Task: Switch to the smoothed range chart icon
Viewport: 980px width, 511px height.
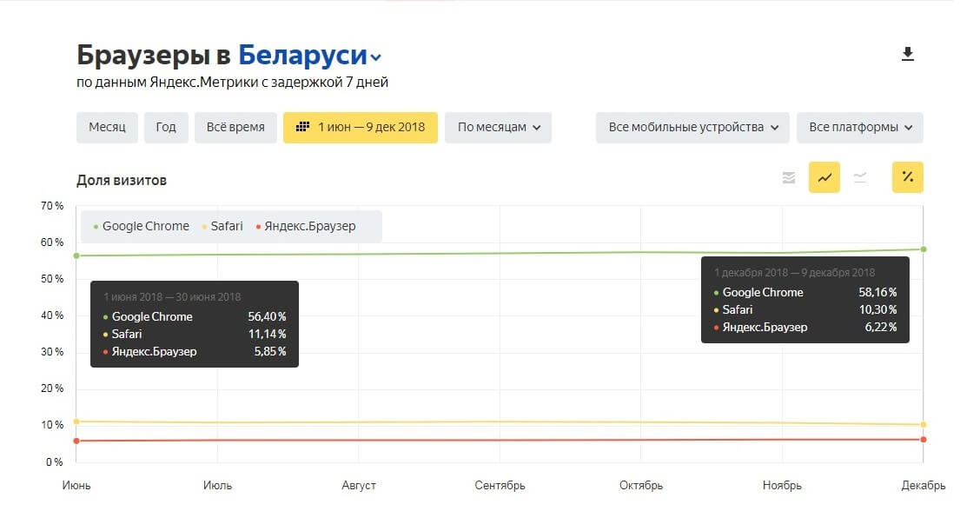Action: pyautogui.click(x=861, y=176)
